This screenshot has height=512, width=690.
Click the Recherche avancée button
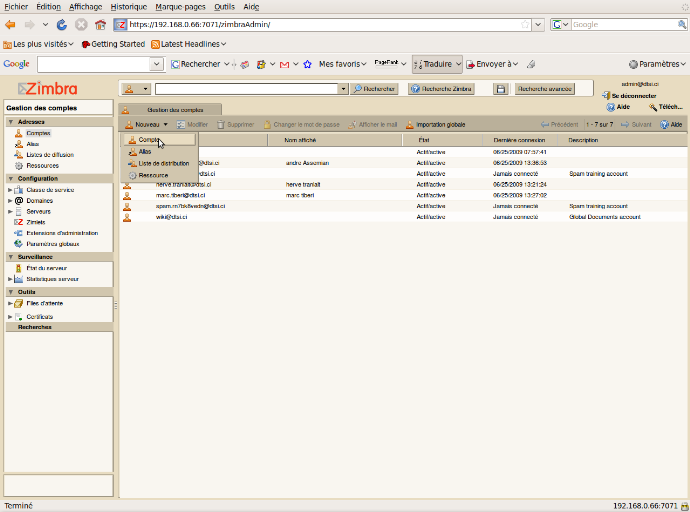[544, 89]
